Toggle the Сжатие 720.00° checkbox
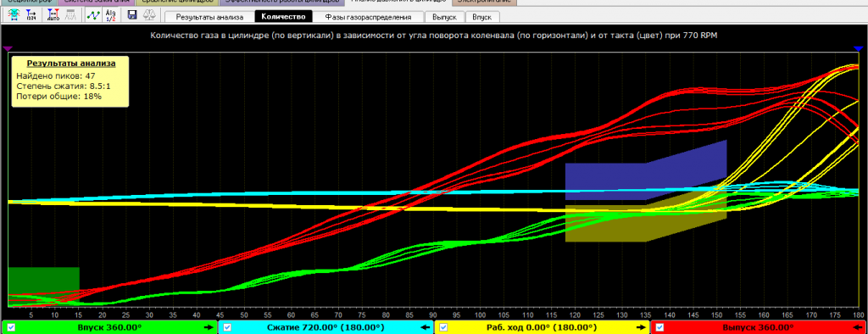 (x=227, y=327)
